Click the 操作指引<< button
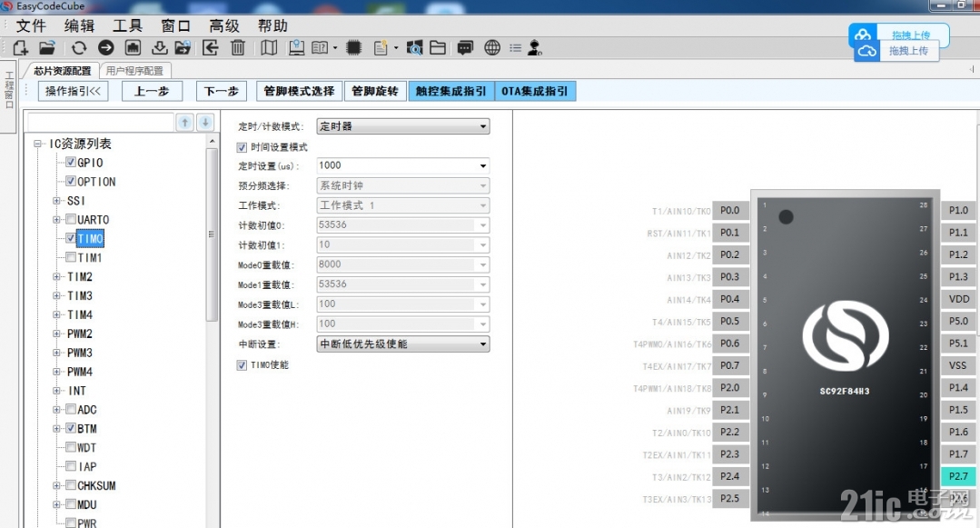This screenshot has height=528, width=980. (74, 92)
